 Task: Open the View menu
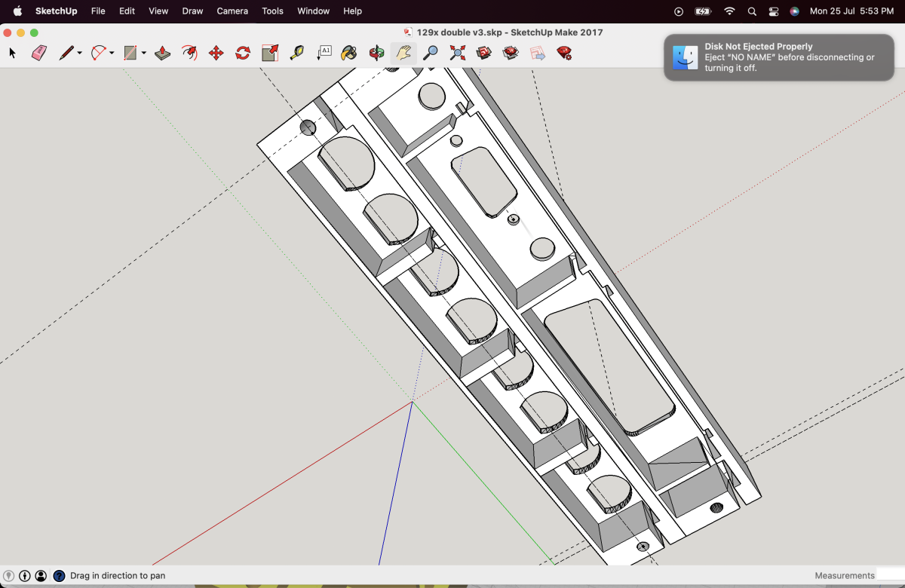pyautogui.click(x=158, y=11)
